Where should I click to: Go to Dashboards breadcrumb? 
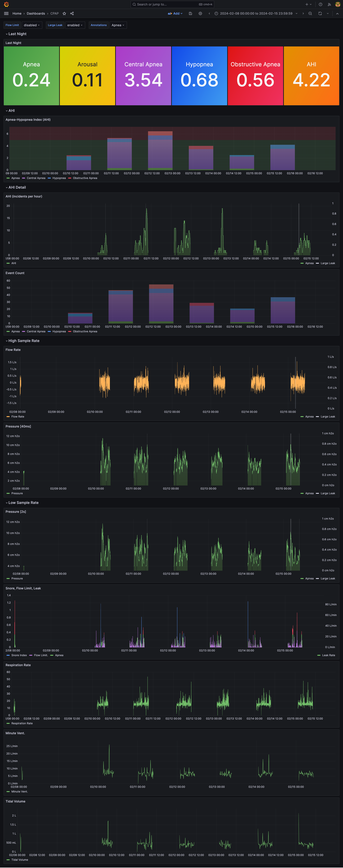tap(36, 13)
